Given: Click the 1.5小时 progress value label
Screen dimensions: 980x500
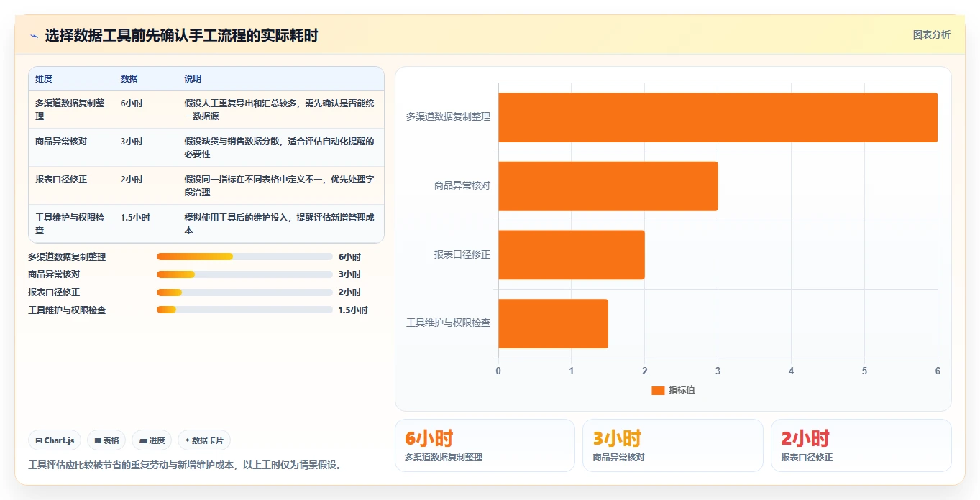Looking at the screenshot, I should (353, 310).
